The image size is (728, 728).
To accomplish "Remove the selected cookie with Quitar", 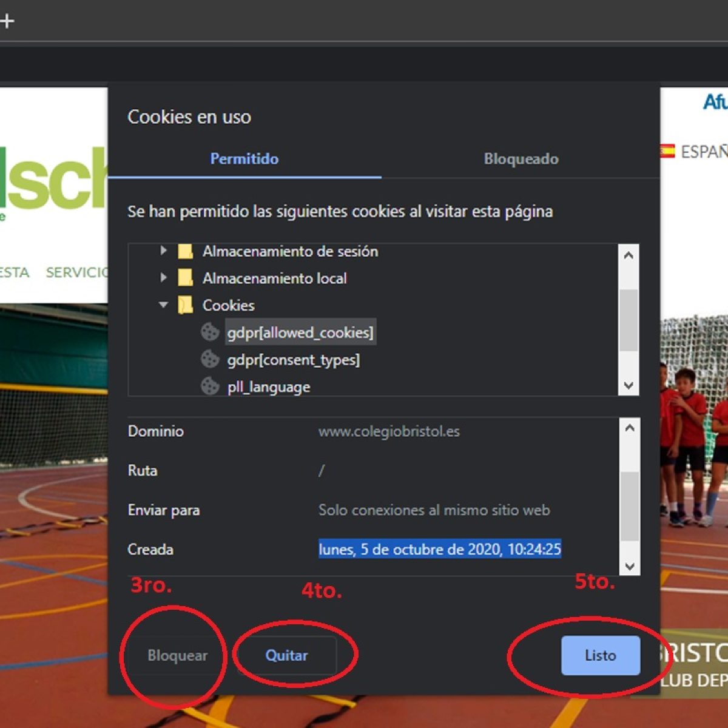I will (x=286, y=655).
